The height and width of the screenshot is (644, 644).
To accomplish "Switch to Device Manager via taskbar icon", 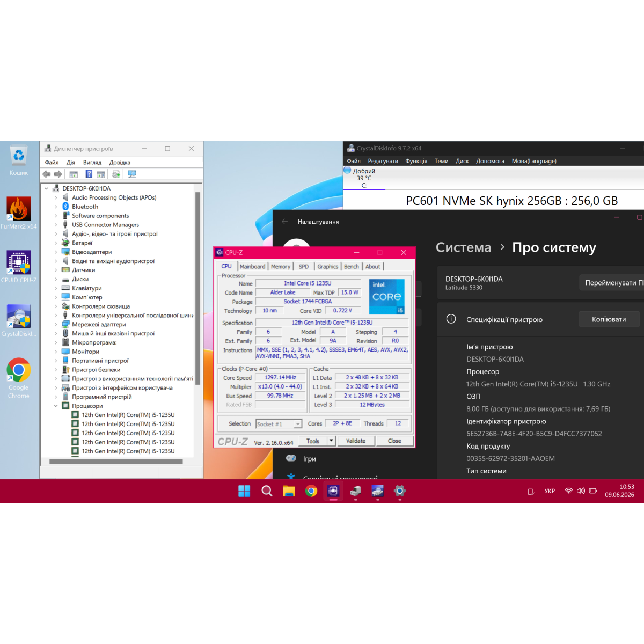I will point(355,491).
